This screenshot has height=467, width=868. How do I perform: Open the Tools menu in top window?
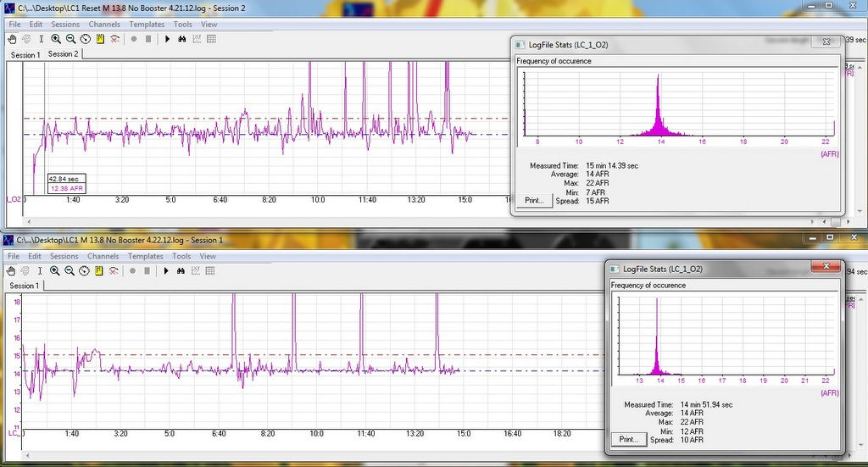(182, 25)
